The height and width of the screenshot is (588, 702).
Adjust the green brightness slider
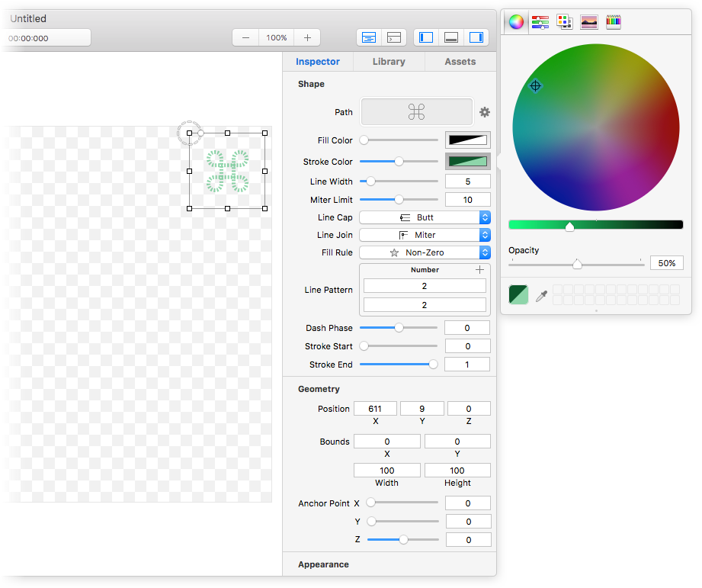(596, 225)
